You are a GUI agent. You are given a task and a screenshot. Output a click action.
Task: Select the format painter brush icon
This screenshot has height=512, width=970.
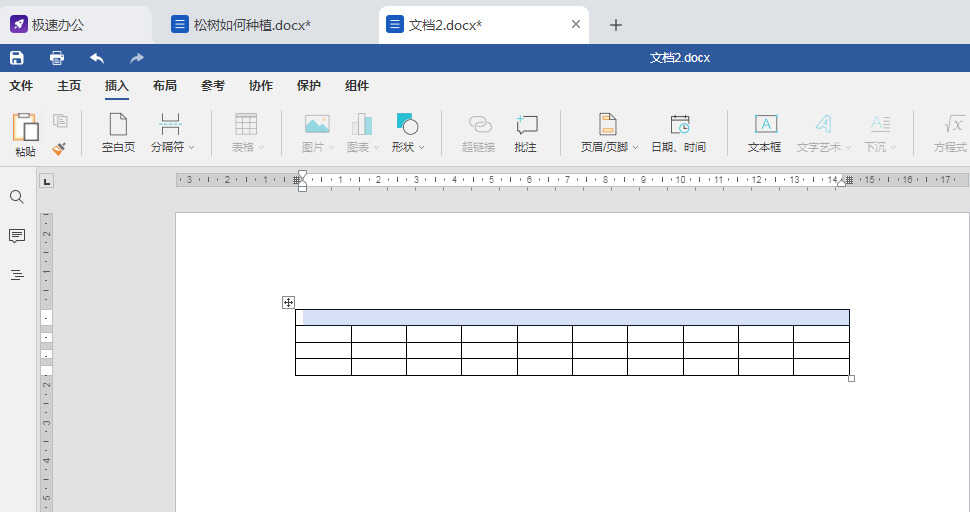click(59, 148)
